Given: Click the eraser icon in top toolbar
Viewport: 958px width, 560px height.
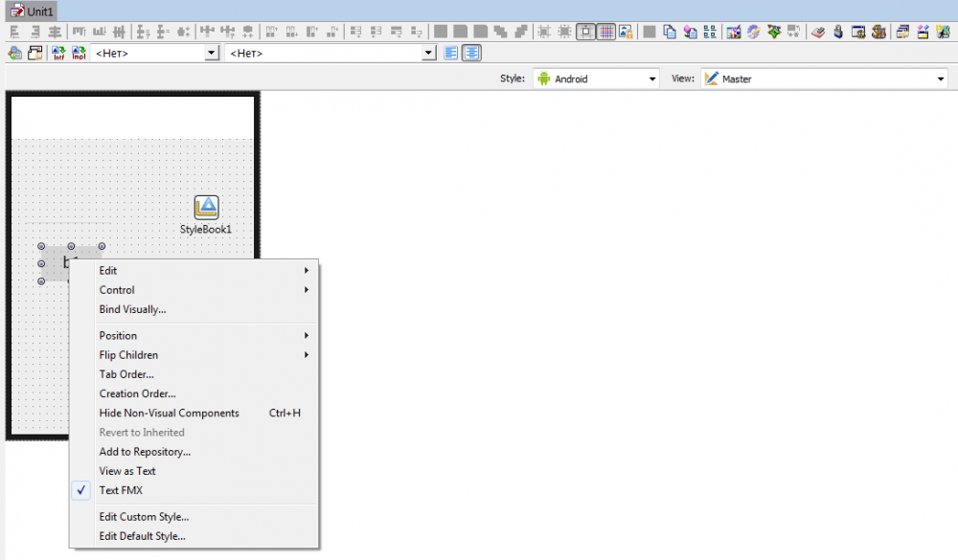Looking at the screenshot, I should click(818, 32).
